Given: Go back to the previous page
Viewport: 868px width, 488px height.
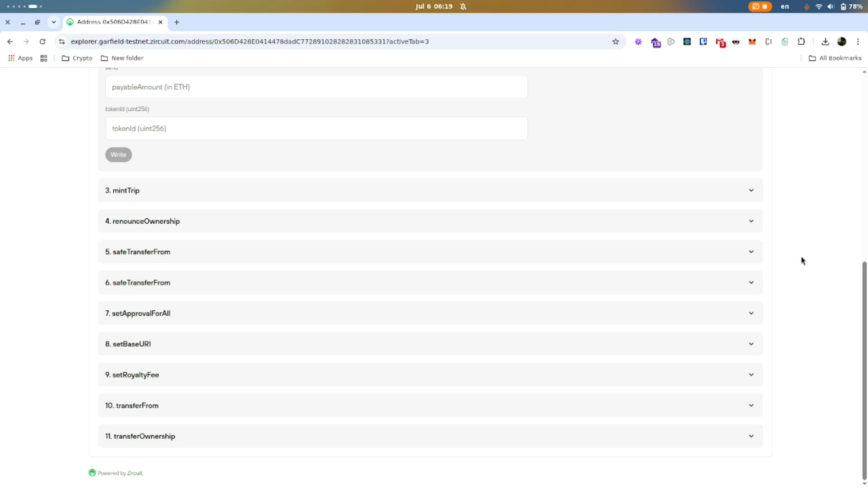Looking at the screenshot, I should pos(10,42).
